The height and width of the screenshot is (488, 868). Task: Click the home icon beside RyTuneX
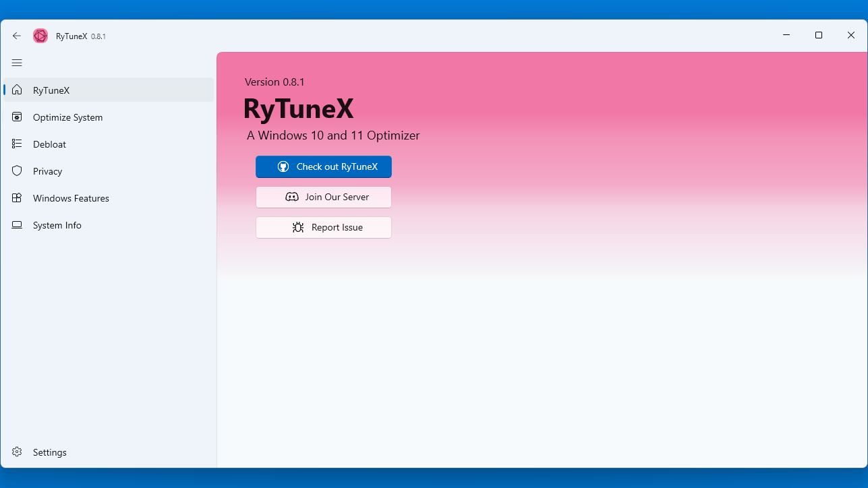tap(18, 90)
